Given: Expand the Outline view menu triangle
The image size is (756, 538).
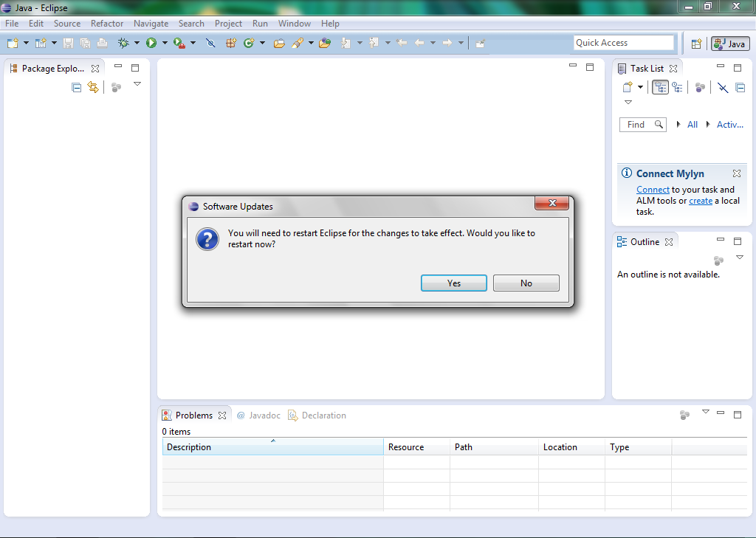Looking at the screenshot, I should click(740, 258).
